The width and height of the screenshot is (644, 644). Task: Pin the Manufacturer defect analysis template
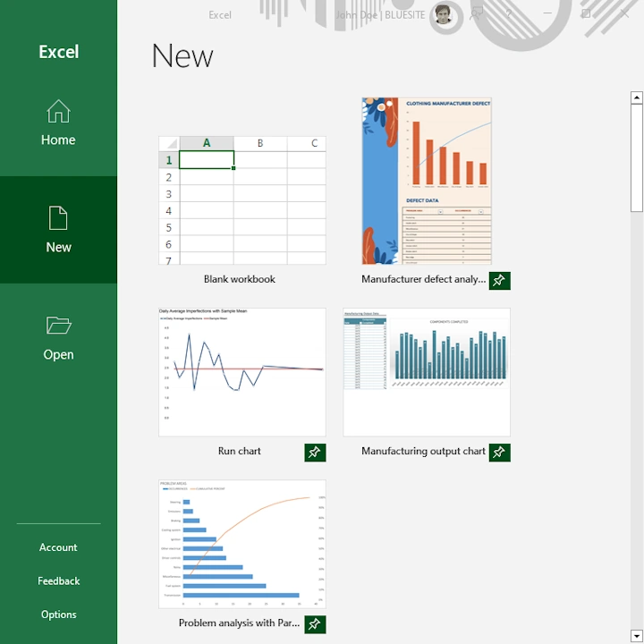tap(499, 281)
